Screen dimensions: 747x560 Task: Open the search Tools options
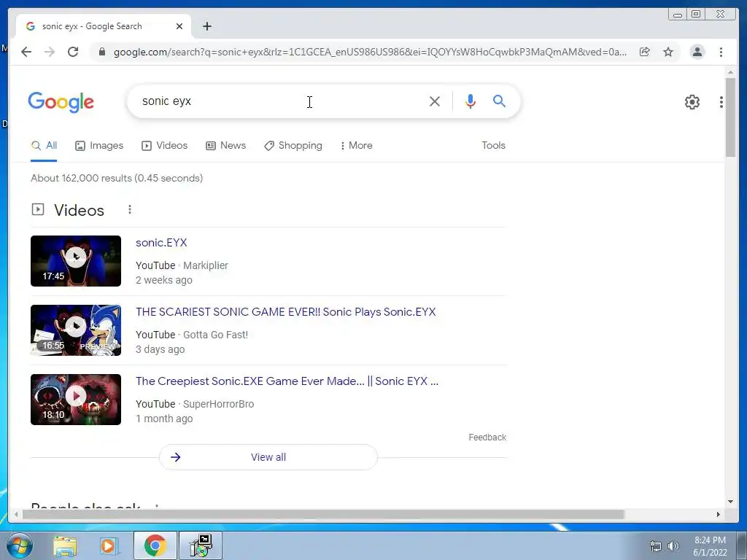tap(493, 146)
